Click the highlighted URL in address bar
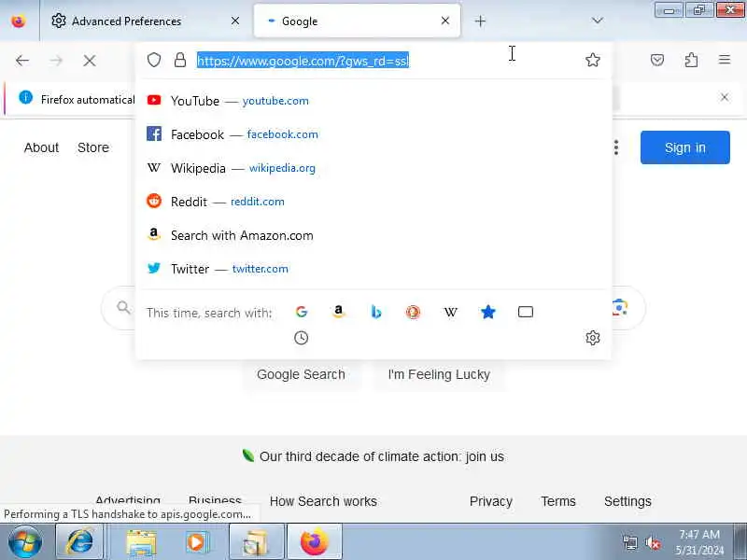Screen dimensions: 747x560 (x=303, y=61)
